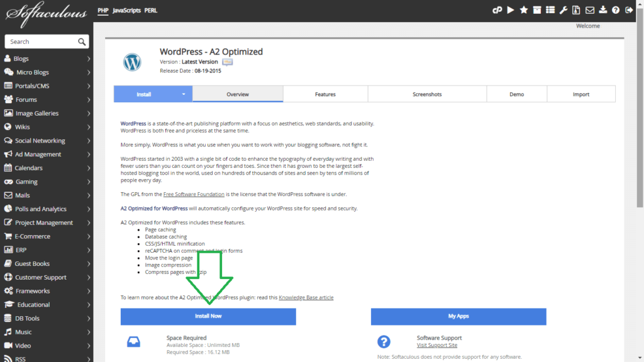The height and width of the screenshot is (362, 644).
Task: Click the Install Now button
Action: [x=208, y=317]
